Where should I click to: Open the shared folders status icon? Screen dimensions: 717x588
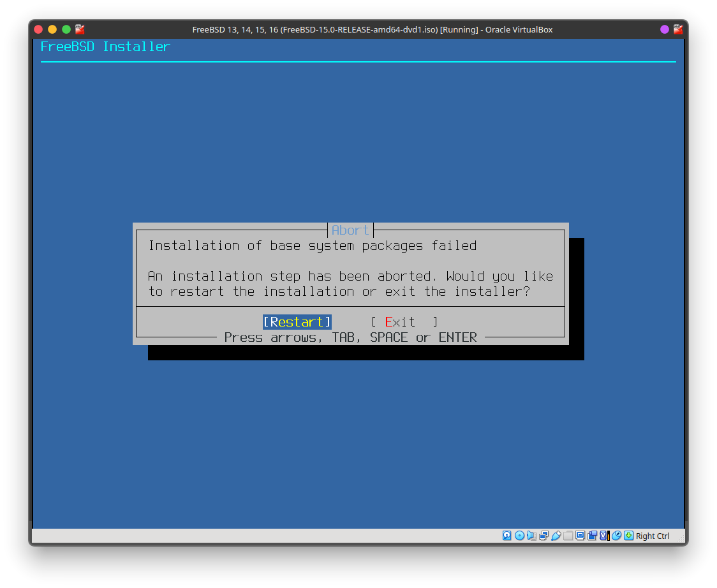(568, 536)
